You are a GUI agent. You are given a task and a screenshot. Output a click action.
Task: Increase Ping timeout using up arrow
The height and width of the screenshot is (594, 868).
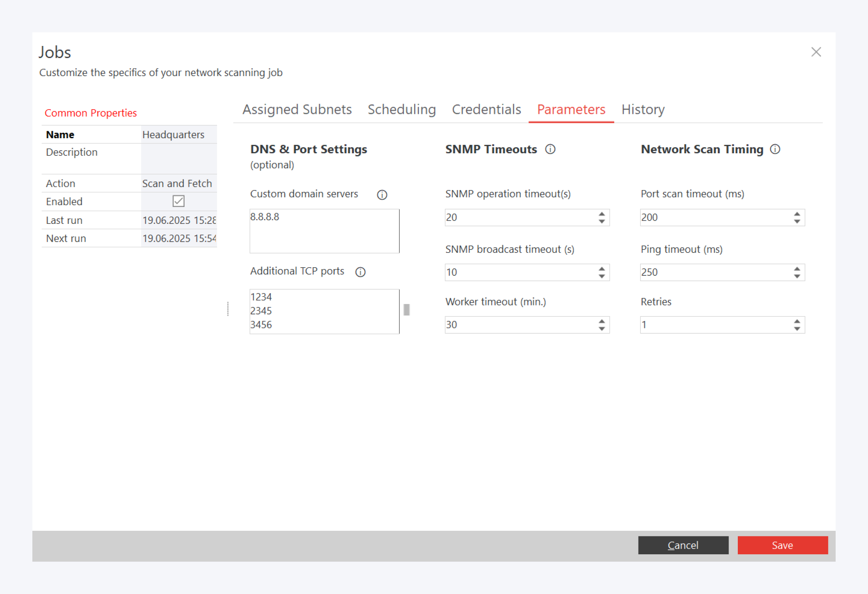click(797, 269)
